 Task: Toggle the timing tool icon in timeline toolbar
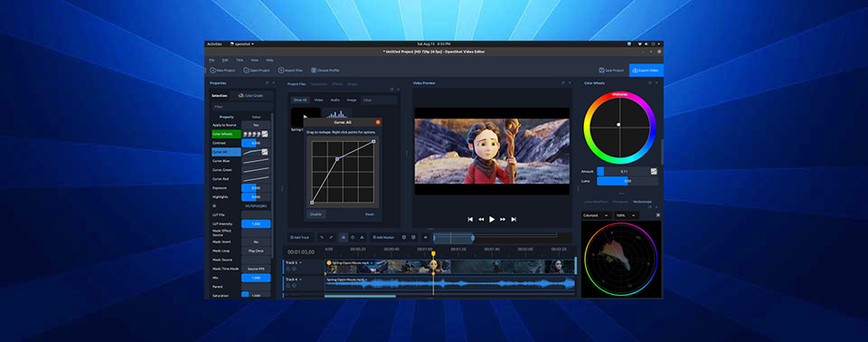353,237
